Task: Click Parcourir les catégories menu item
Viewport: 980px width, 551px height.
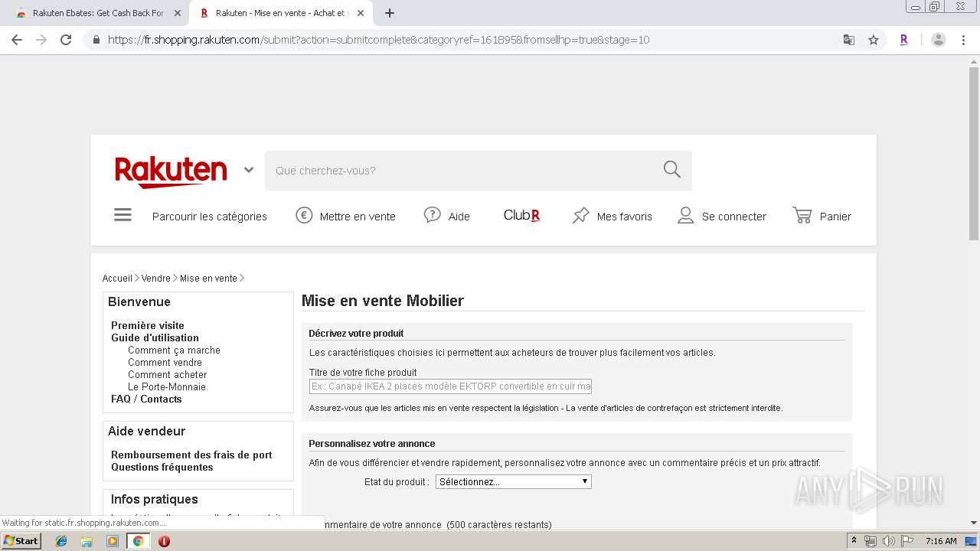Action: pyautogui.click(x=210, y=217)
